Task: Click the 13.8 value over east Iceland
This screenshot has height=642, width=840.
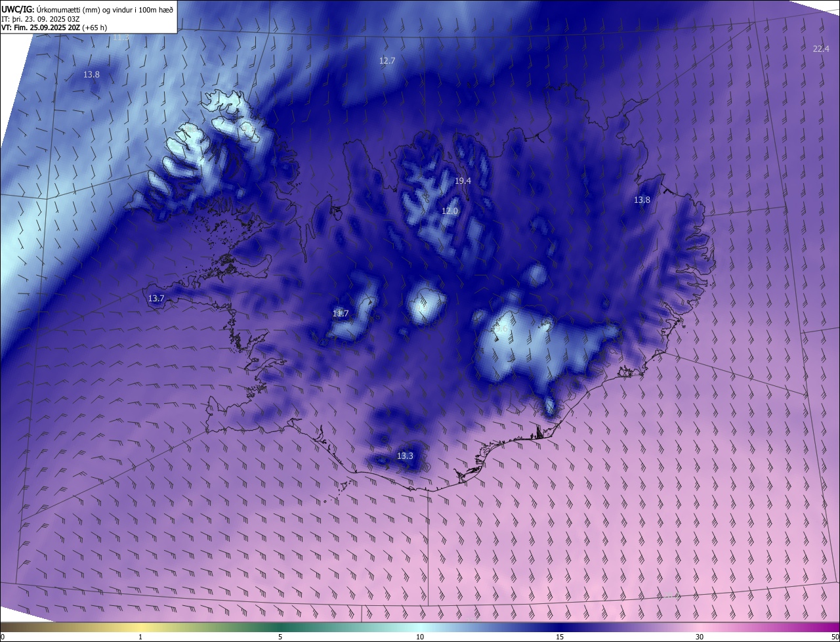Action: click(x=642, y=200)
